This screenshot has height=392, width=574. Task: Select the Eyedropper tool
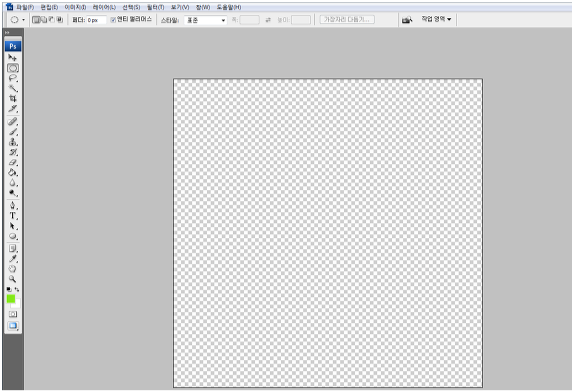[x=13, y=259]
